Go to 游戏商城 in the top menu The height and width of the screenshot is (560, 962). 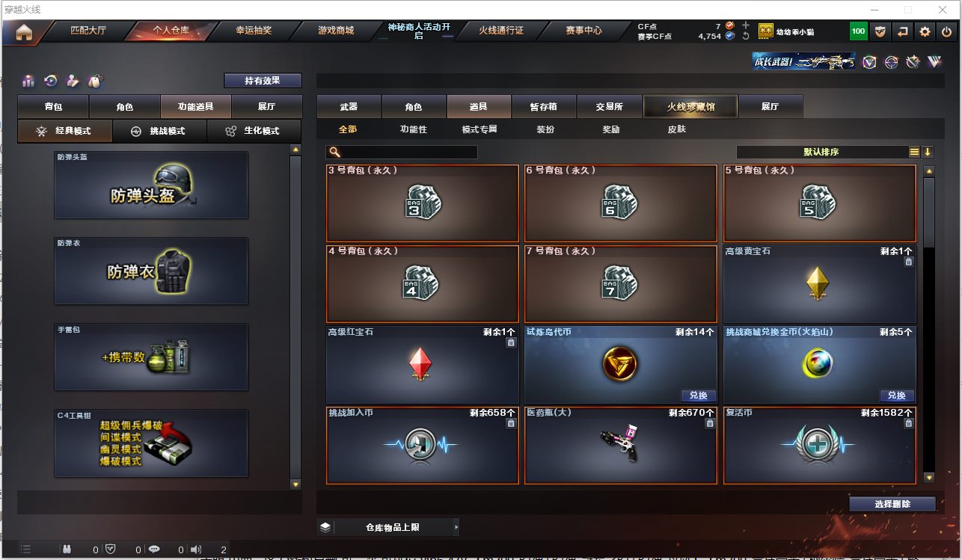tap(336, 31)
